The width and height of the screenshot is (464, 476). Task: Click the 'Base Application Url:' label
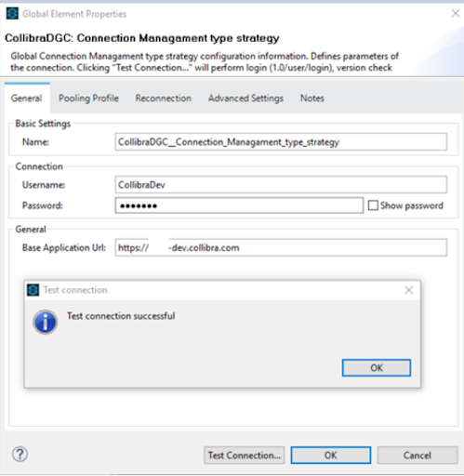click(64, 248)
